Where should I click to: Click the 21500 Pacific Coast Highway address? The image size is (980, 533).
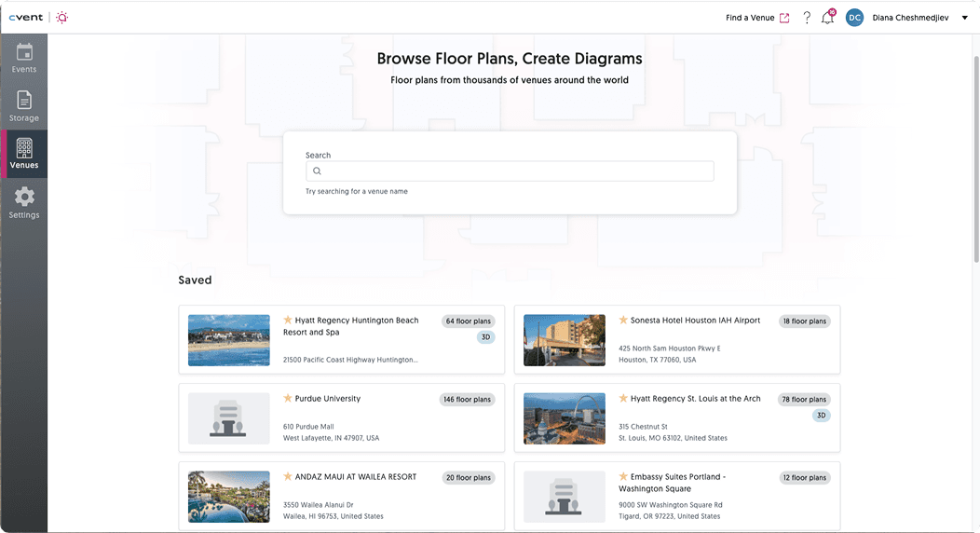pyautogui.click(x=350, y=360)
